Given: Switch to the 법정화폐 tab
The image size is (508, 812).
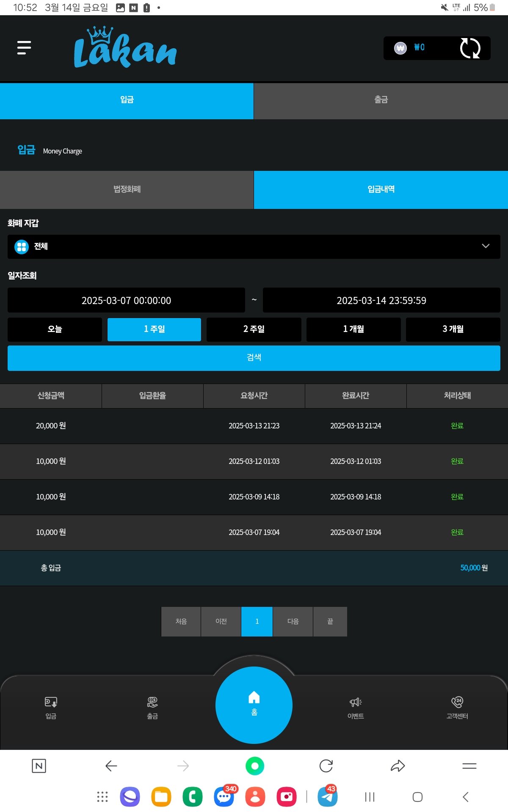Looking at the screenshot, I should pyautogui.click(x=127, y=189).
